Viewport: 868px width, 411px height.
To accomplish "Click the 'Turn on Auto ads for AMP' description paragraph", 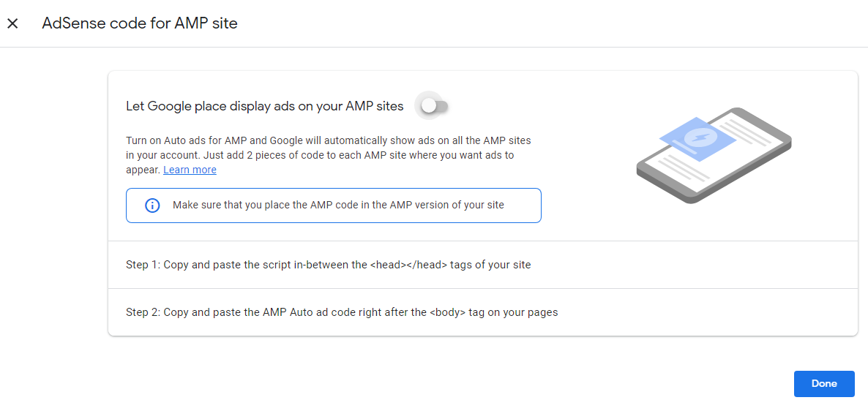I will pos(329,156).
